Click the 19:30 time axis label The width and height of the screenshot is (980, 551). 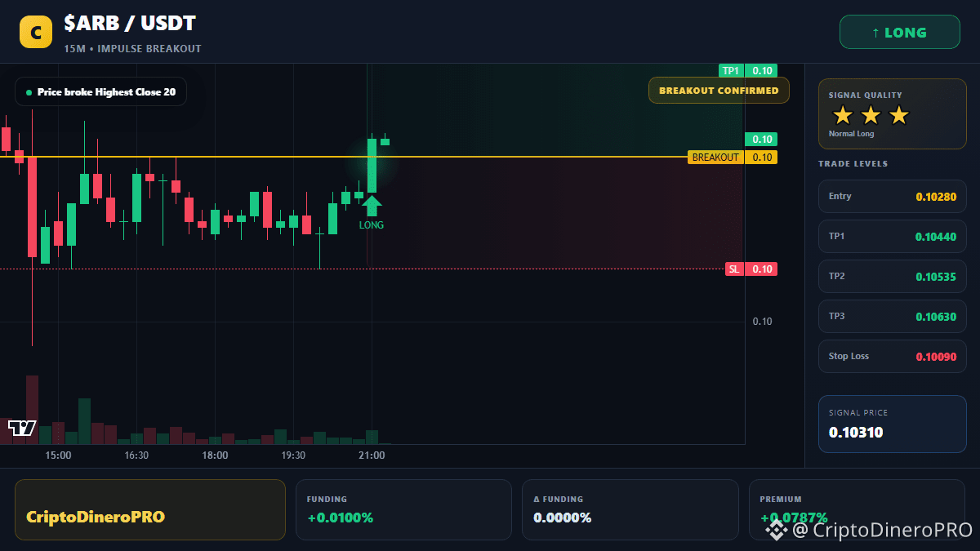(293, 455)
